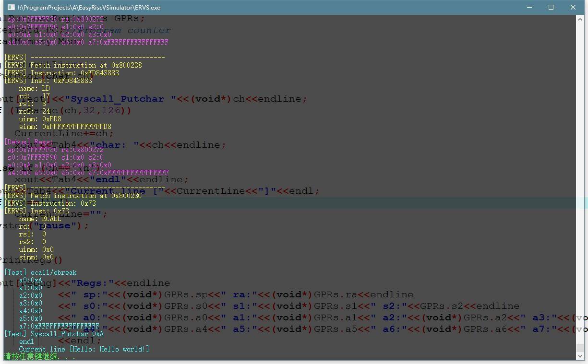
Task: Click the cyan 'endl' output line
Action: tap(26, 341)
